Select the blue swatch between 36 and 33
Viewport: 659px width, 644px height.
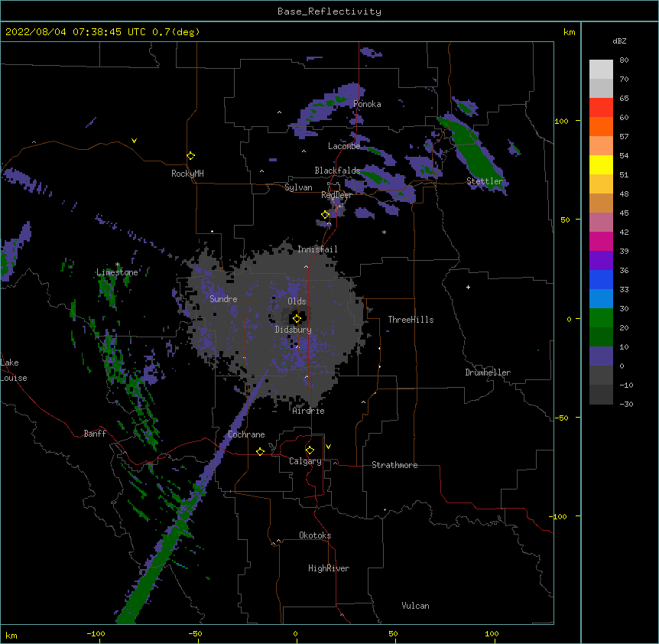pyautogui.click(x=601, y=280)
